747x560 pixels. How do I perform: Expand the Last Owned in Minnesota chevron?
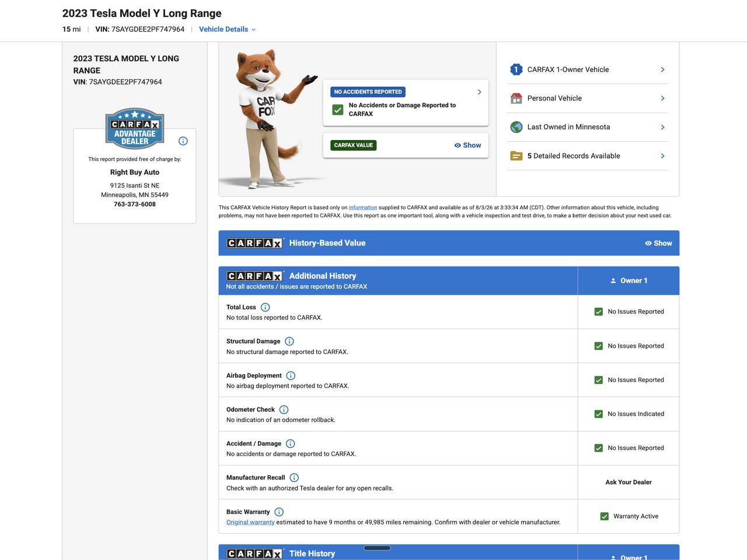[x=662, y=127]
